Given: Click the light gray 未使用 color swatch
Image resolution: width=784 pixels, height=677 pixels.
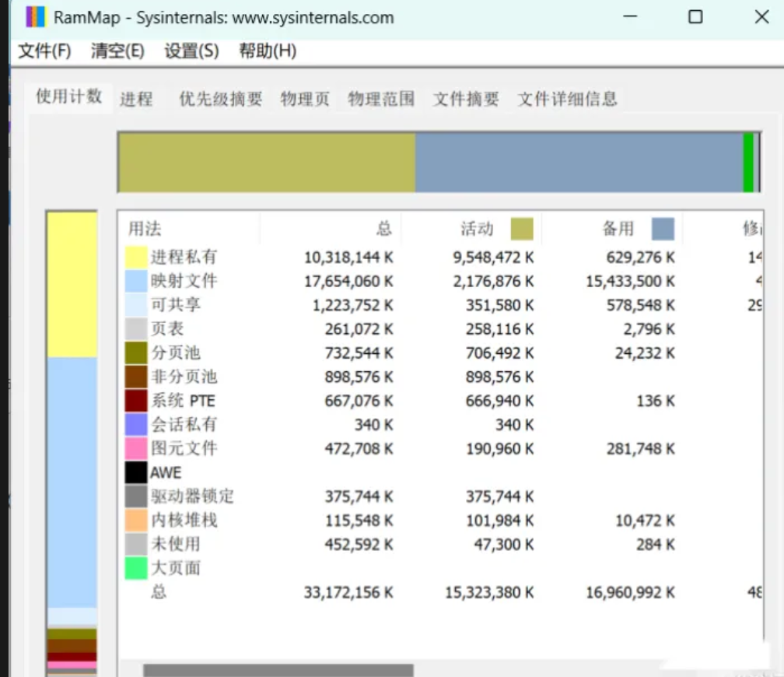Looking at the screenshot, I should (x=135, y=545).
